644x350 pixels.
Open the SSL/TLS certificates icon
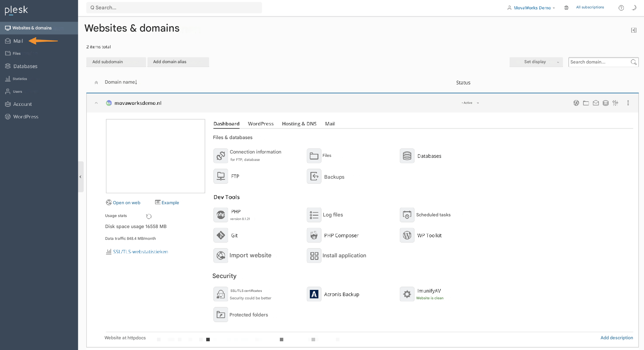point(221,294)
